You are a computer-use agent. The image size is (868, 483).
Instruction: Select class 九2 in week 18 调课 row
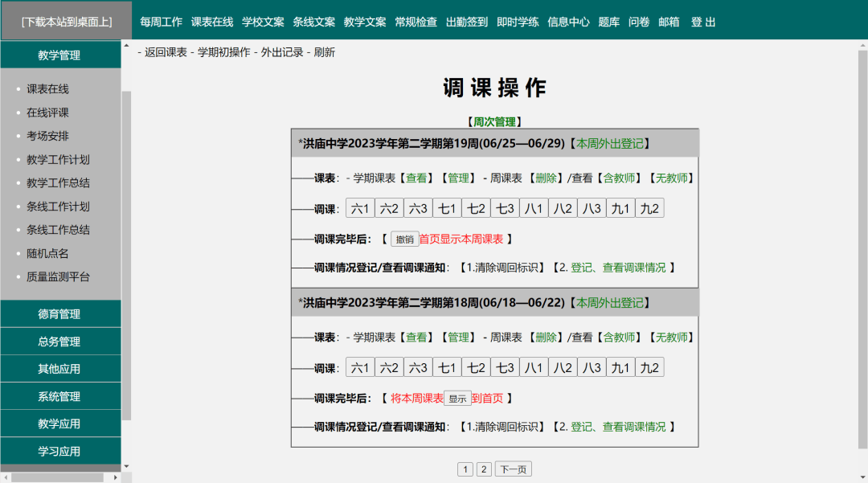click(x=649, y=368)
